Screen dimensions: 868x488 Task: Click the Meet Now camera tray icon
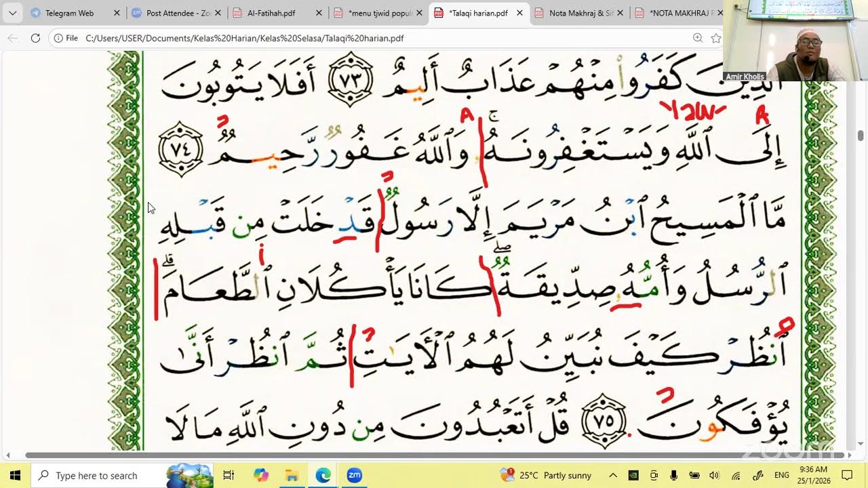click(654, 475)
